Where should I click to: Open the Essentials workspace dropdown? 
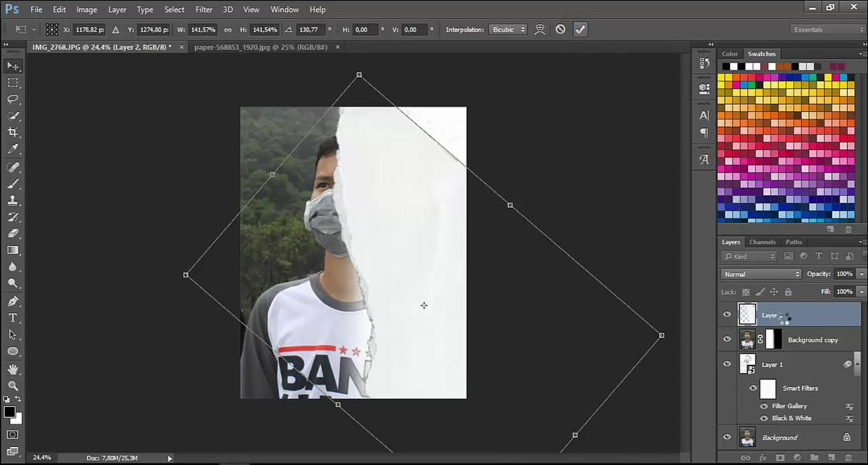click(827, 29)
